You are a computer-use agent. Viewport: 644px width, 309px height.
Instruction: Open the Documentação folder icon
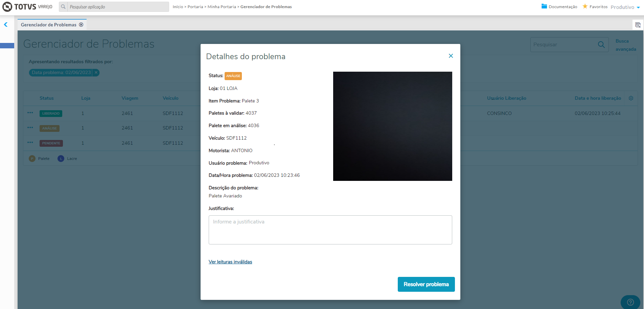point(544,6)
